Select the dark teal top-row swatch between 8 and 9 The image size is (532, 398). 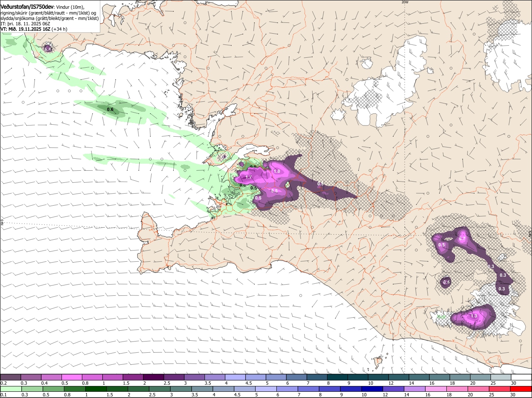pyautogui.click(x=337, y=377)
